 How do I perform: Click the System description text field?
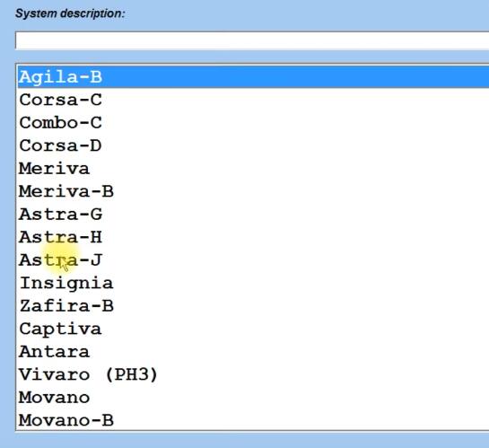click(x=252, y=40)
